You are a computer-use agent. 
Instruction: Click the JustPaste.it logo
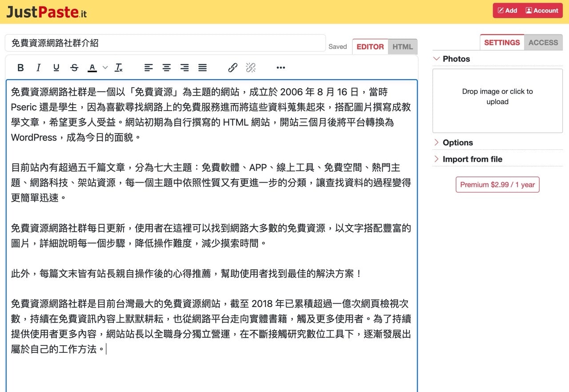46,12
